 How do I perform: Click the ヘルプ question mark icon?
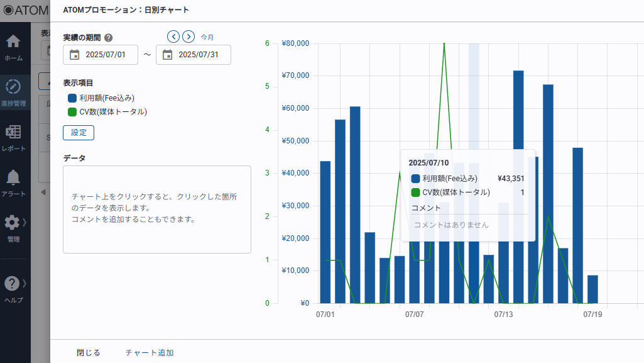(x=12, y=284)
